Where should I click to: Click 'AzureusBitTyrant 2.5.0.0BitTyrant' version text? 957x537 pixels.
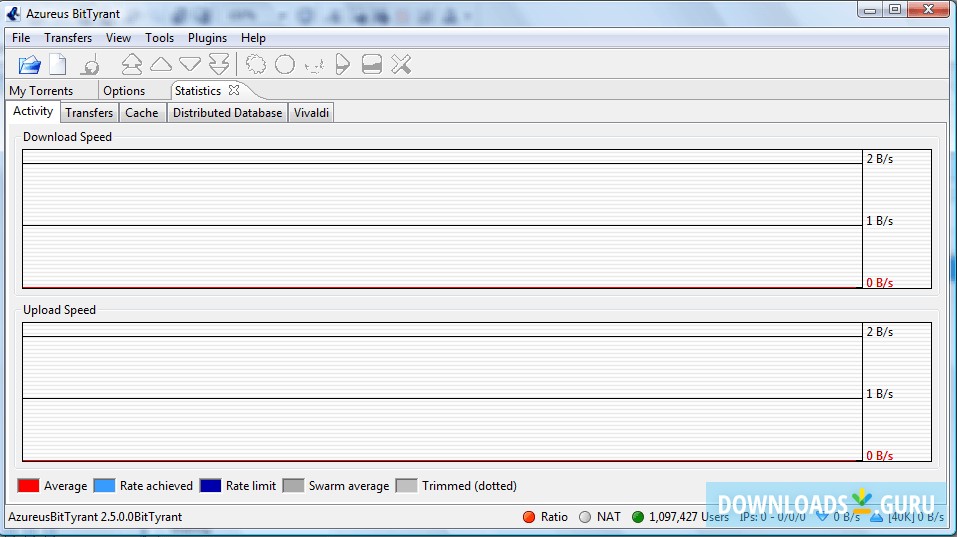pos(95,517)
